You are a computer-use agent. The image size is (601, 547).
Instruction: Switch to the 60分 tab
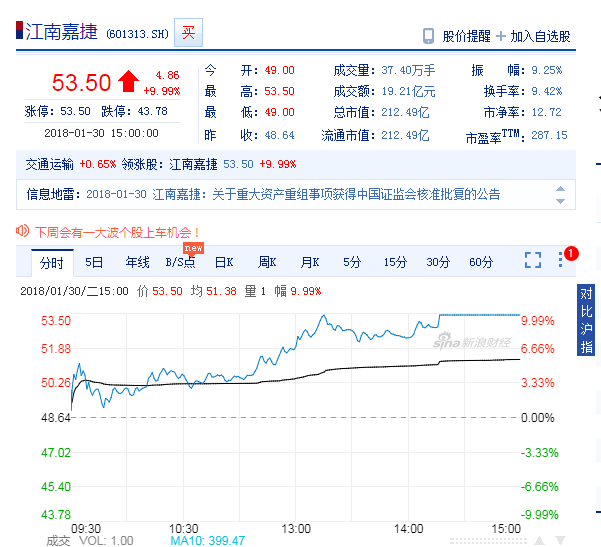pyautogui.click(x=481, y=262)
